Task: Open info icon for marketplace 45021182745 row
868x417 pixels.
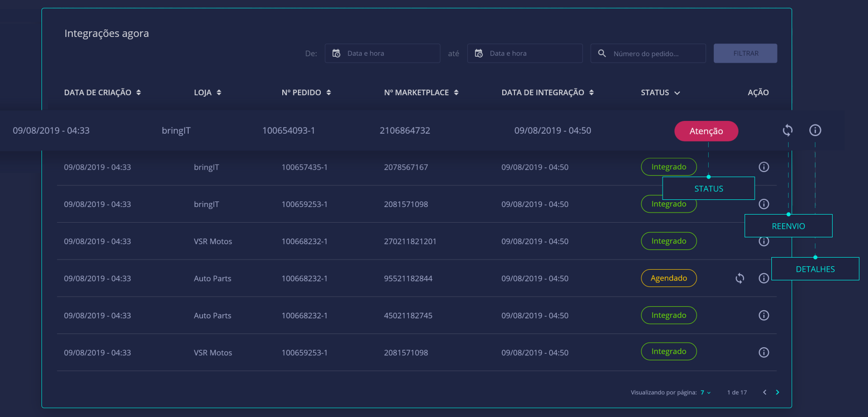Action: point(764,315)
